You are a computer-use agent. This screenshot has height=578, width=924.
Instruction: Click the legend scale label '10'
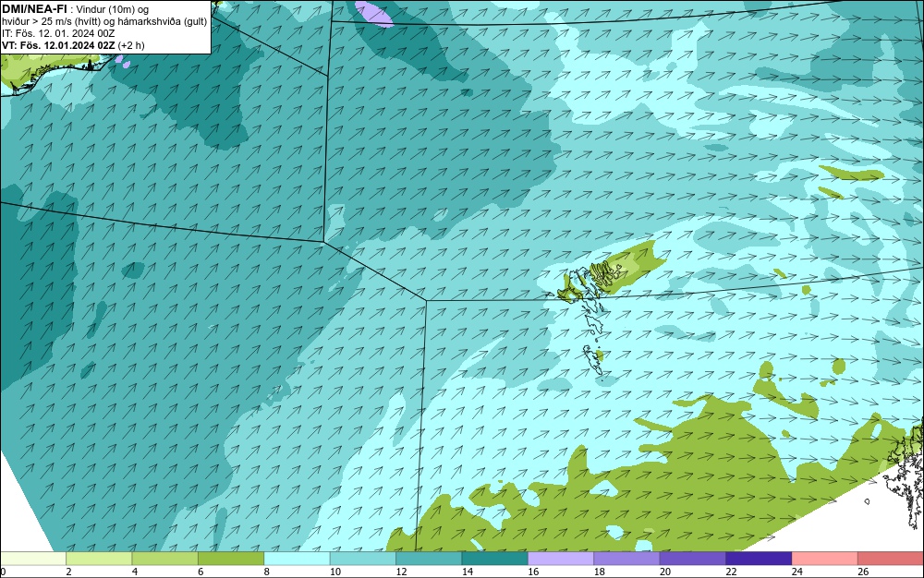click(335, 572)
